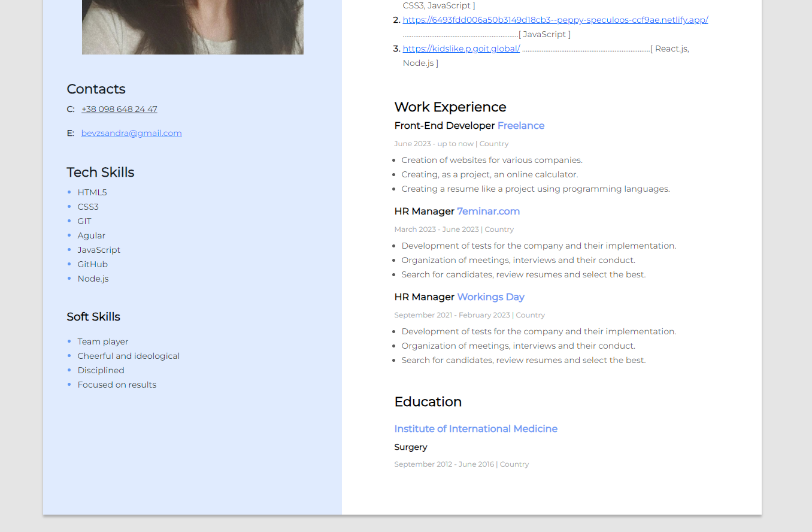Click September 2012 - June 2016 date line
This screenshot has width=812, height=532.
tap(462, 464)
